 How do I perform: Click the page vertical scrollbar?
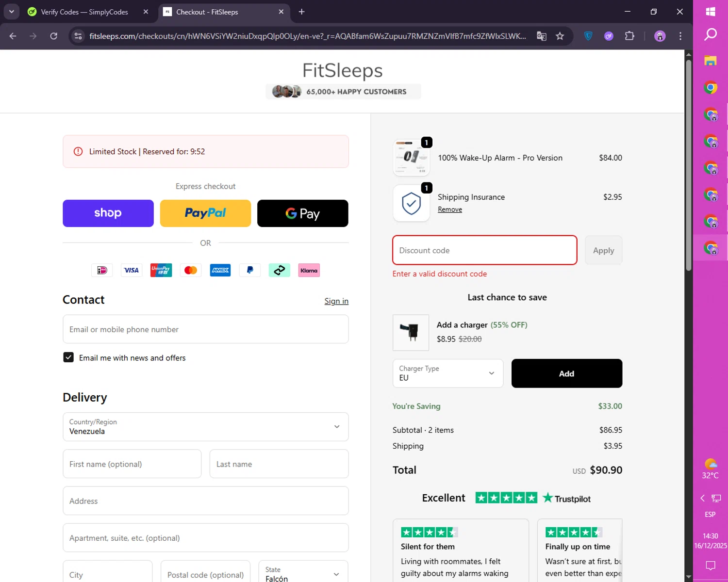(x=689, y=165)
